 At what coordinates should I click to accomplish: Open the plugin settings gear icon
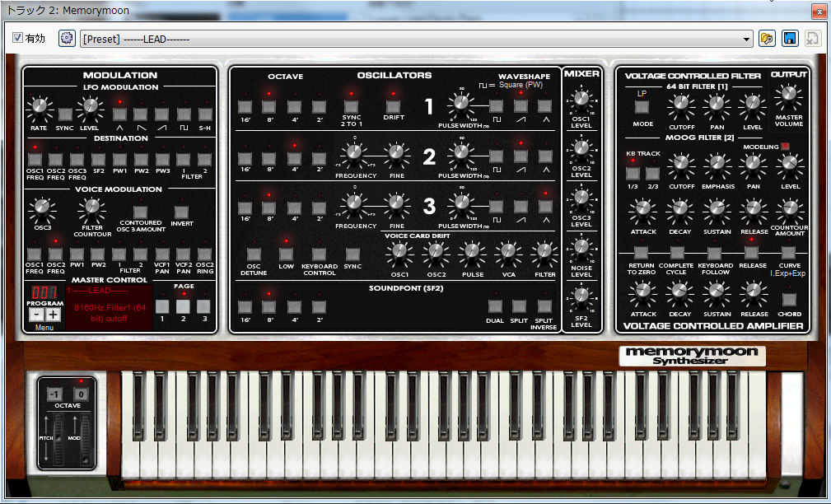(67, 39)
